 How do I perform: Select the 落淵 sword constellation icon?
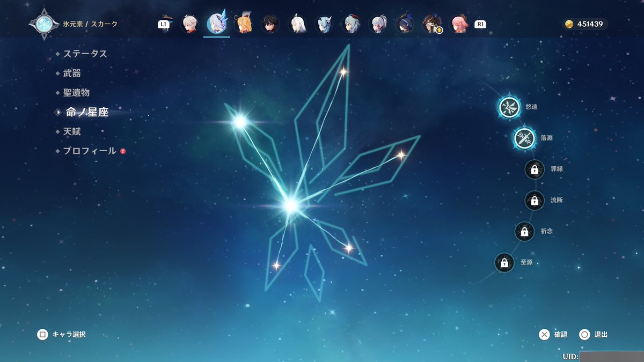(524, 138)
